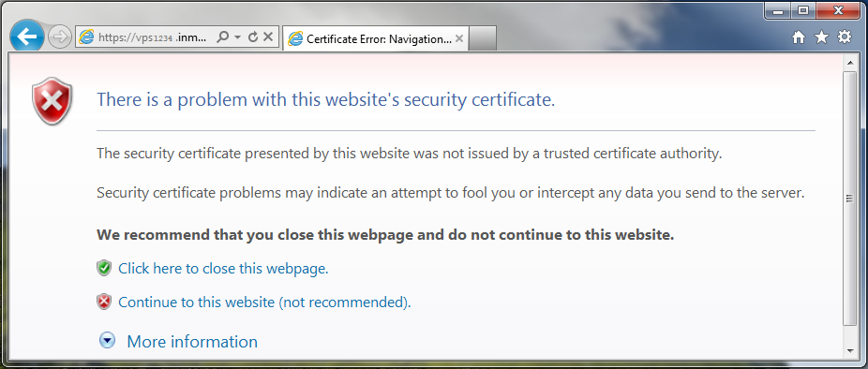This screenshot has height=369, width=868.
Task: Continue to this website (not recommended) link
Action: click(x=264, y=303)
